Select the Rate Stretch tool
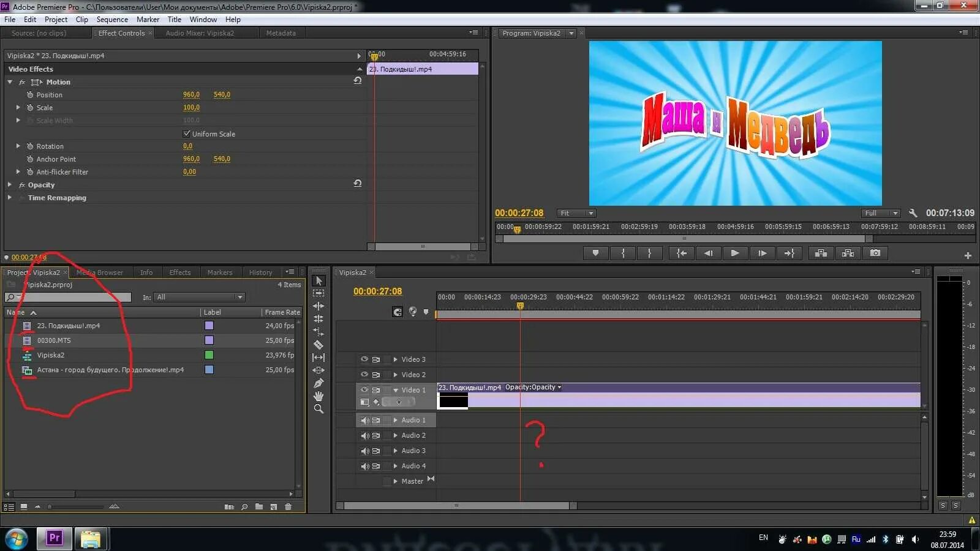This screenshot has width=980, height=551. tap(318, 332)
